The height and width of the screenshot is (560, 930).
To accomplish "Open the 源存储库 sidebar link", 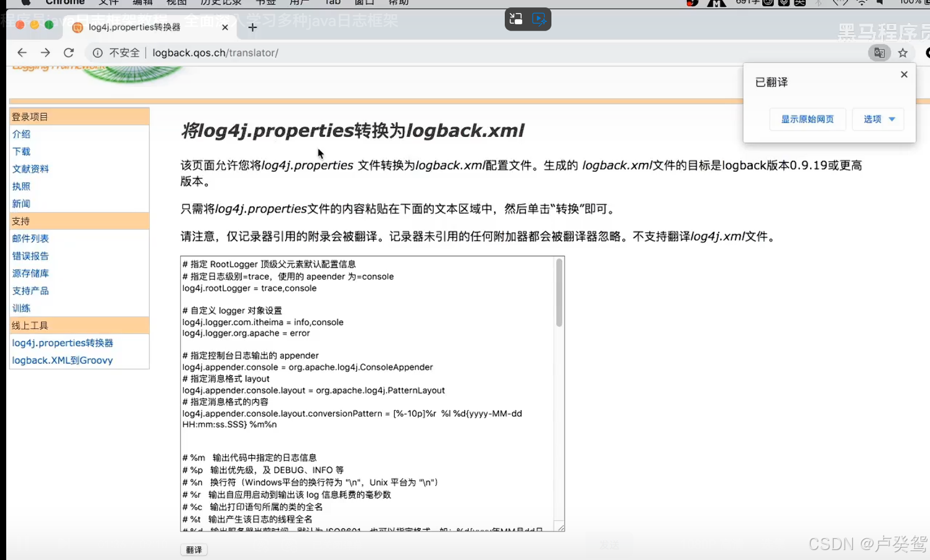I will (x=30, y=273).
